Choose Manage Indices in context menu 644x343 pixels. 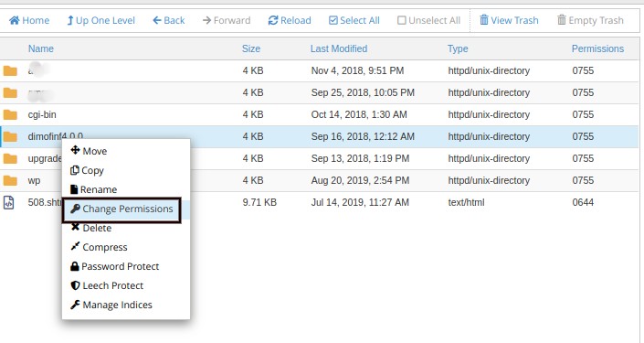[111, 305]
